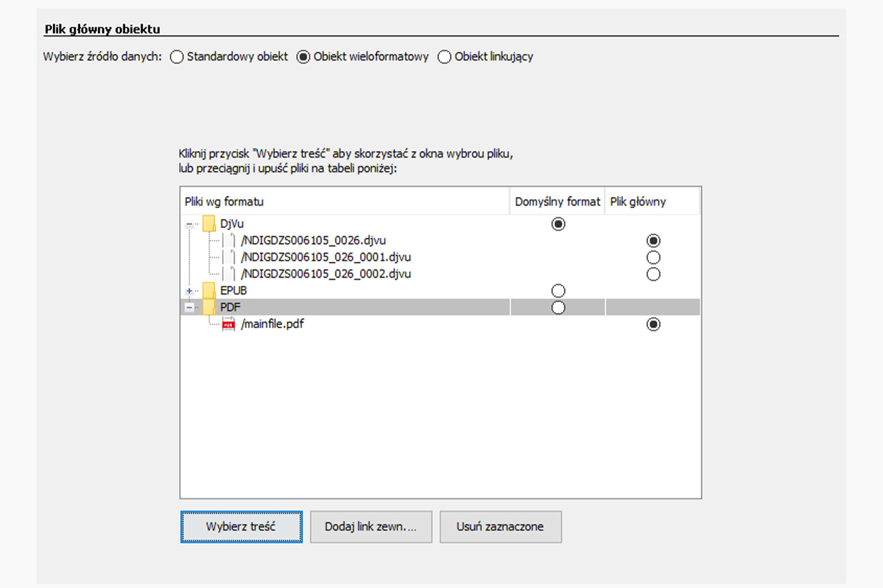Collapse the DjVu folder tree node

tap(189, 224)
